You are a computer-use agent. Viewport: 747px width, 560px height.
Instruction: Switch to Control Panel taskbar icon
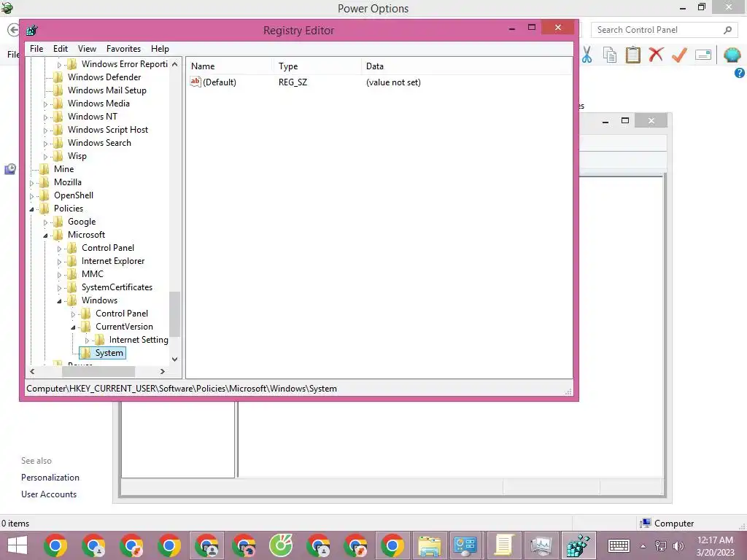(465, 545)
